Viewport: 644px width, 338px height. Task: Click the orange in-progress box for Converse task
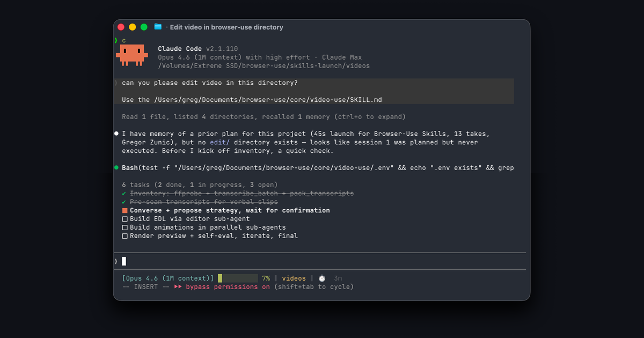(x=125, y=210)
